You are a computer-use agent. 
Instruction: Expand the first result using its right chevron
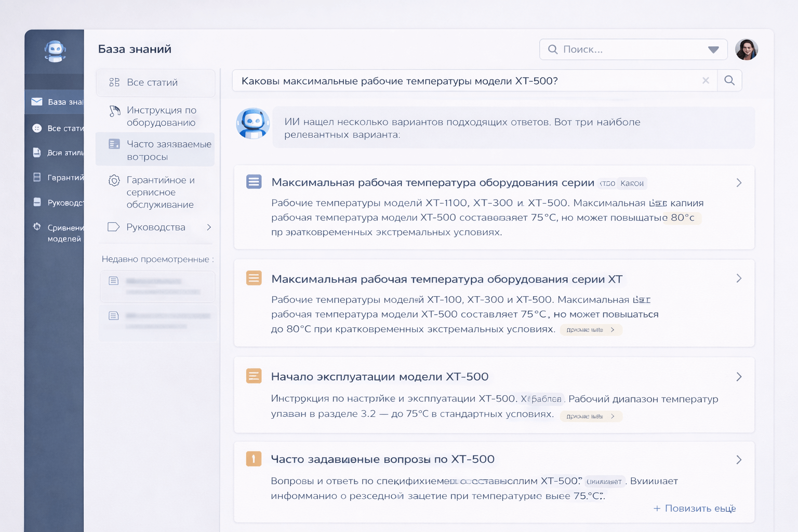pyautogui.click(x=739, y=183)
